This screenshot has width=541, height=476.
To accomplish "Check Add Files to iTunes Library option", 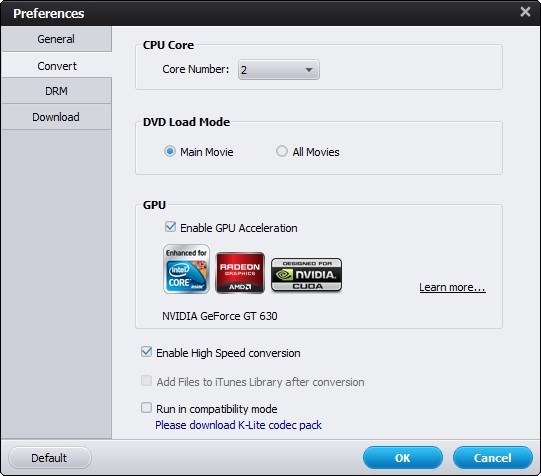I will click(146, 381).
